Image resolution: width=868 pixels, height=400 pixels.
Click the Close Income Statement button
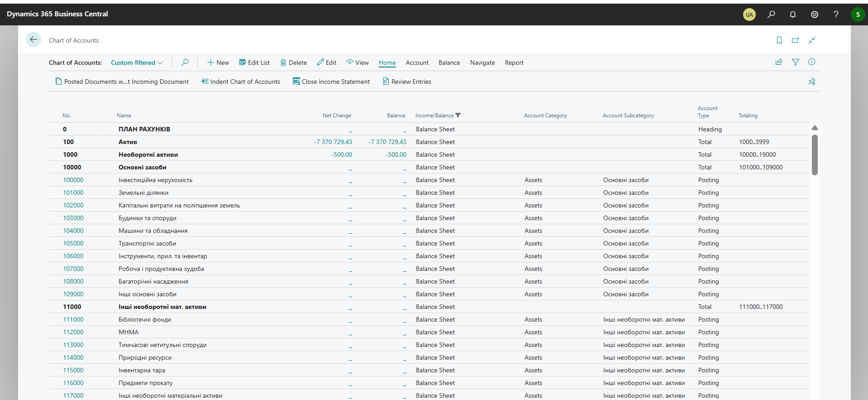[x=331, y=82]
